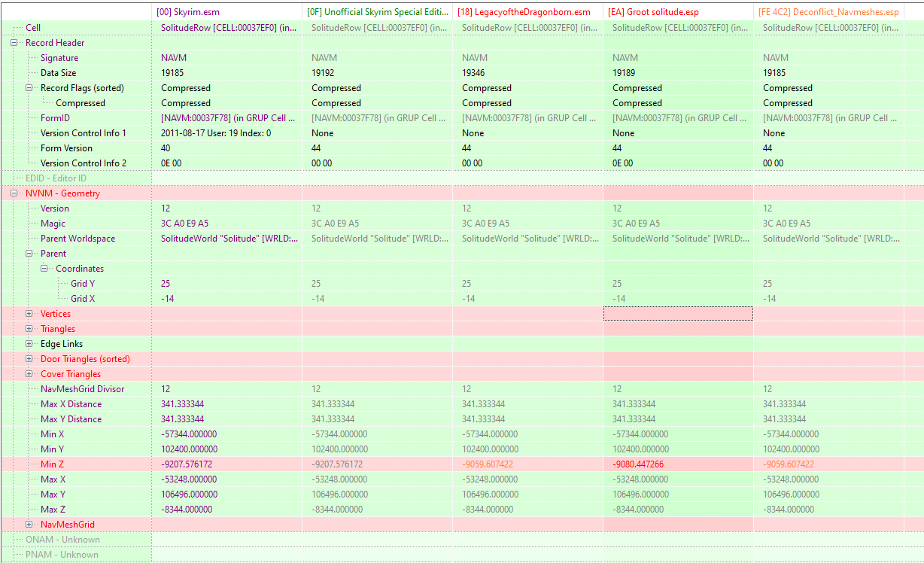Click Skyrim.esm Signature NAVM value
The height and width of the screenshot is (563, 924).
click(174, 58)
